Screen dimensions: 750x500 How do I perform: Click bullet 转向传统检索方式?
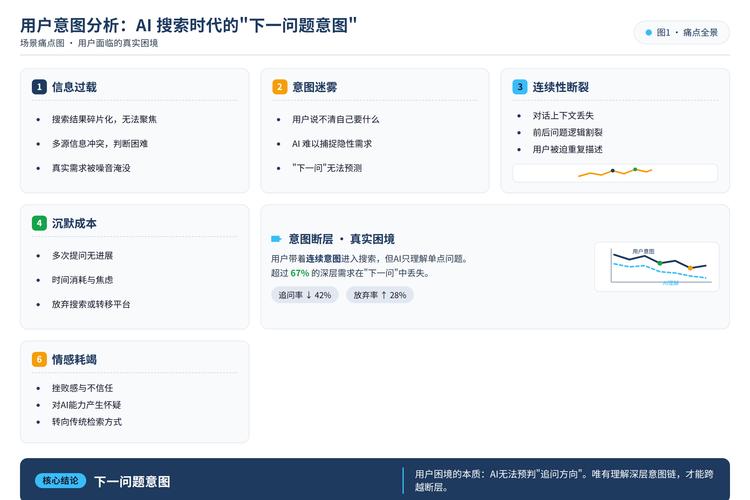pos(87,422)
